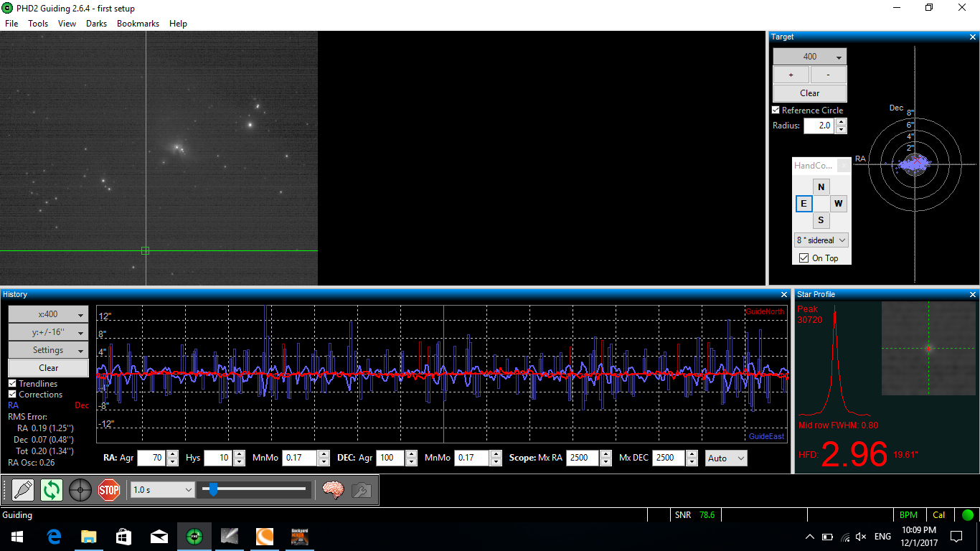Open the History Settings dropdown
980x551 pixels.
point(48,350)
